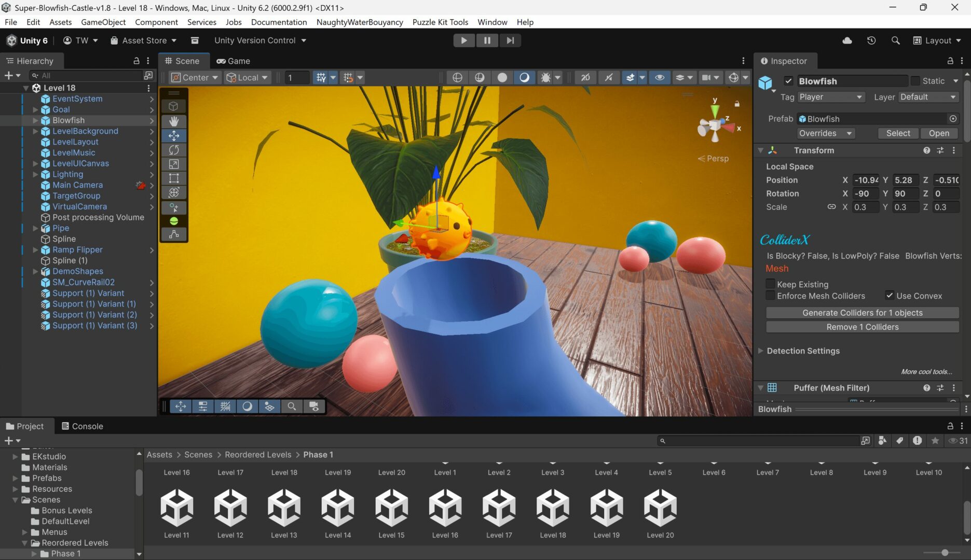The width and height of the screenshot is (971, 560).
Task: Open the GameObject menu
Action: pos(103,22)
